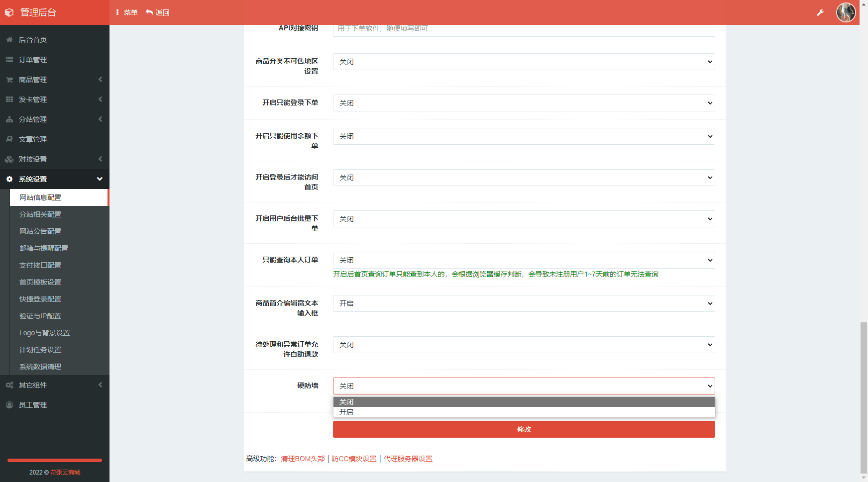868x482 pixels.
Task: Click the book icon beside 文章管理
Action: 9,139
